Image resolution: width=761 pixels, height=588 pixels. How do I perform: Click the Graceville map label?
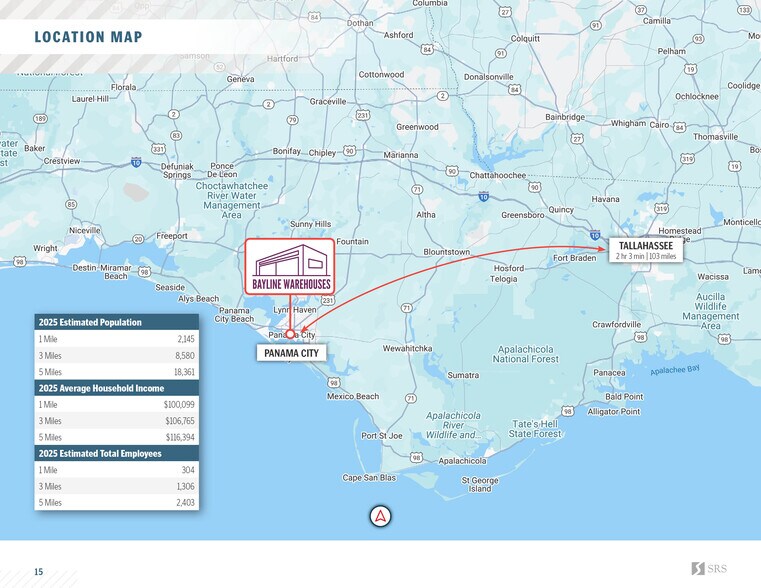[x=328, y=101]
